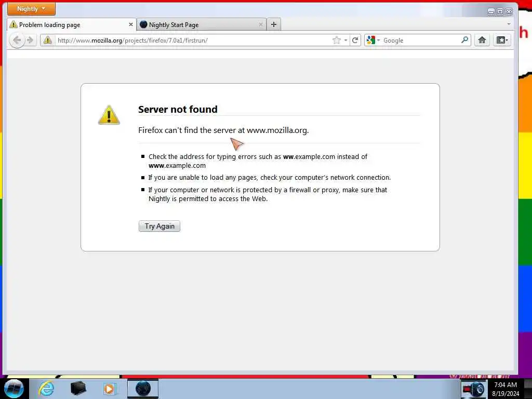
Task: Open the black box taskbar icon
Action: point(78,389)
